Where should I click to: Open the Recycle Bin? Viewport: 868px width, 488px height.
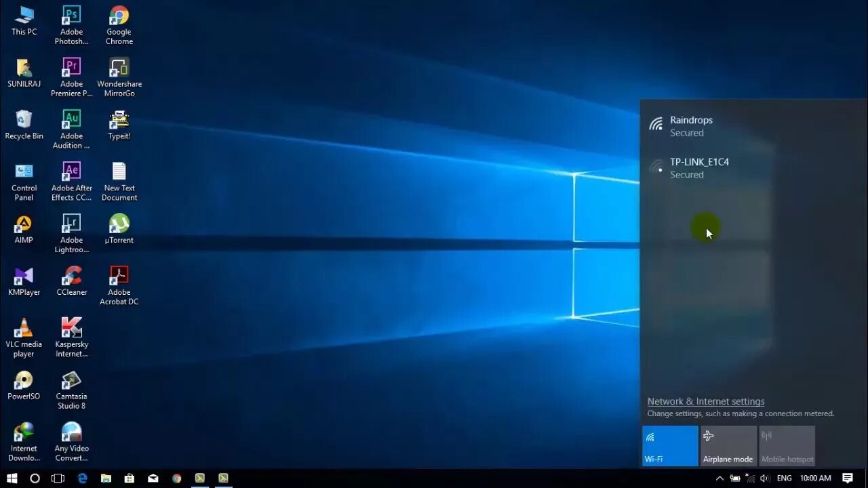click(x=24, y=125)
